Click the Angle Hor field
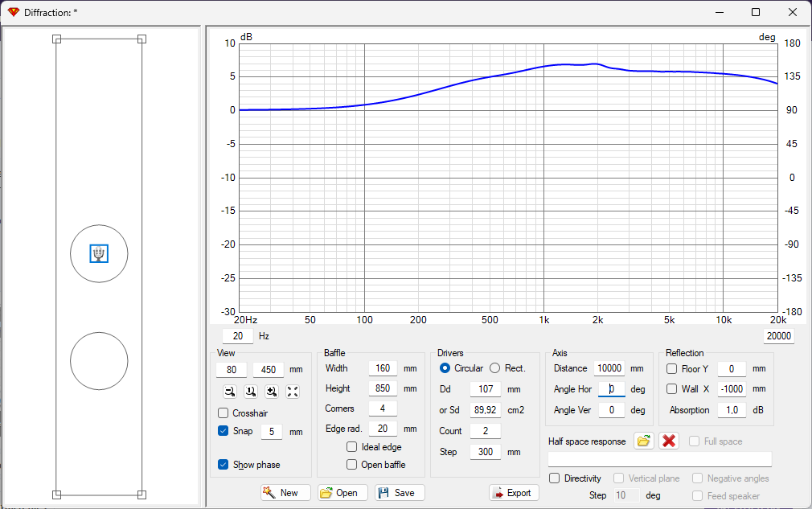 point(612,389)
